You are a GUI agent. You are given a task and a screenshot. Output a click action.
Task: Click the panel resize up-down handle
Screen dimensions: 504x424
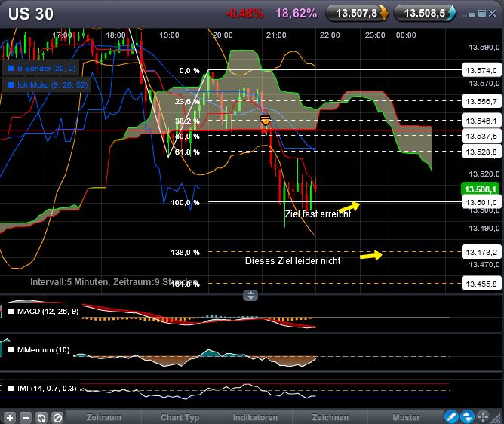250,295
